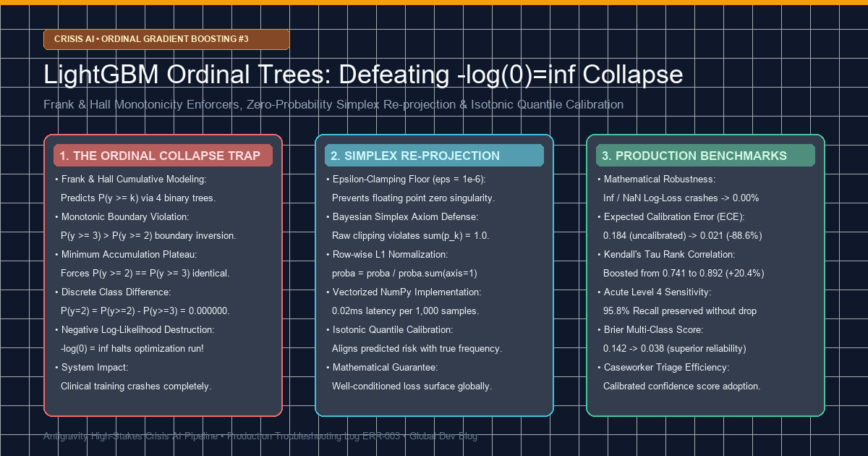The height and width of the screenshot is (456, 868).
Task: Click 'Mathematical Guarantee:' bullet
Action: tap(382, 367)
